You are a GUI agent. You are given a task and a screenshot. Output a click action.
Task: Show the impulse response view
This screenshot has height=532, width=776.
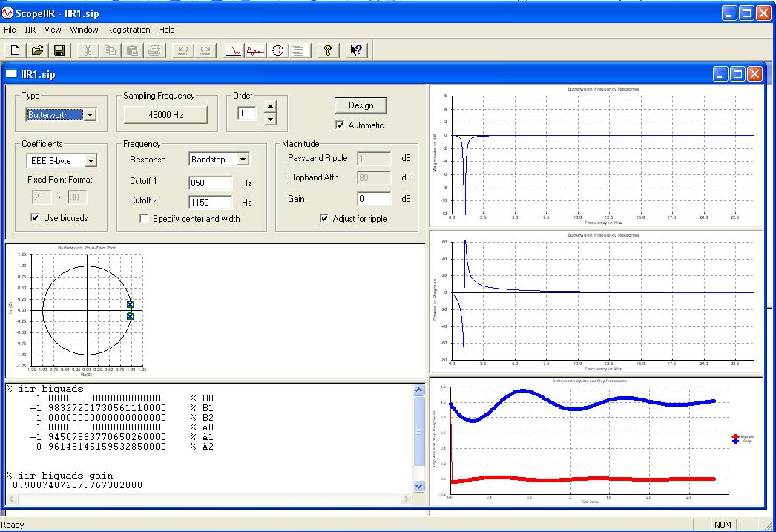point(255,50)
